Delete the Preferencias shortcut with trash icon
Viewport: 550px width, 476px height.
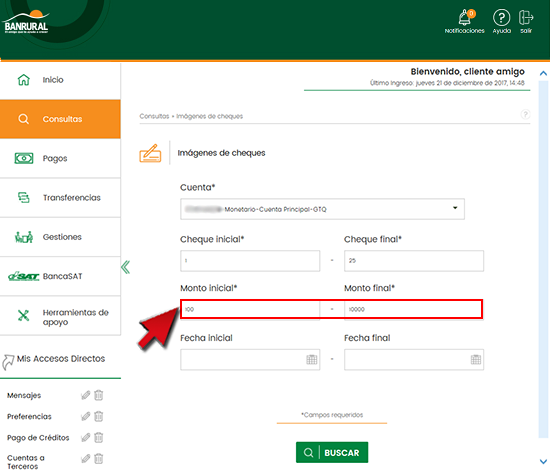[x=99, y=416]
